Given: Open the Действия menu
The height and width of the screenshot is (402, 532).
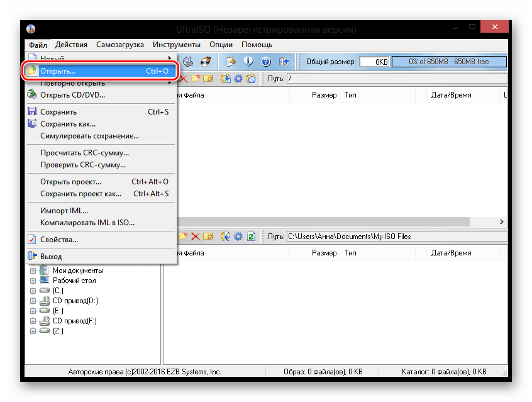Looking at the screenshot, I should point(71,45).
